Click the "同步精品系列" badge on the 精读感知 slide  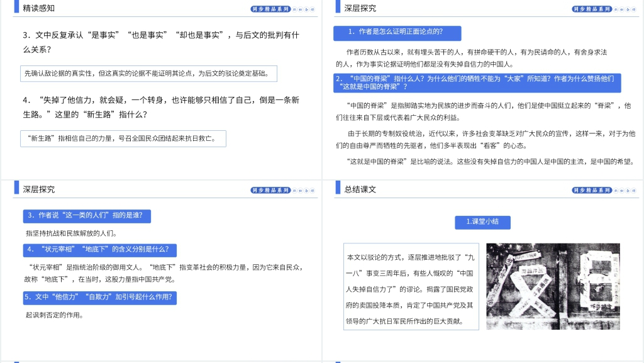tap(270, 9)
